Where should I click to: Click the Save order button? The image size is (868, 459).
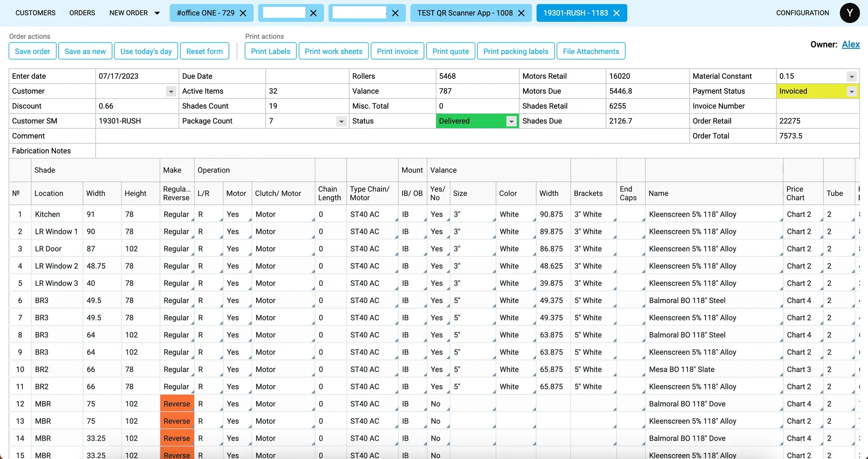coord(32,51)
